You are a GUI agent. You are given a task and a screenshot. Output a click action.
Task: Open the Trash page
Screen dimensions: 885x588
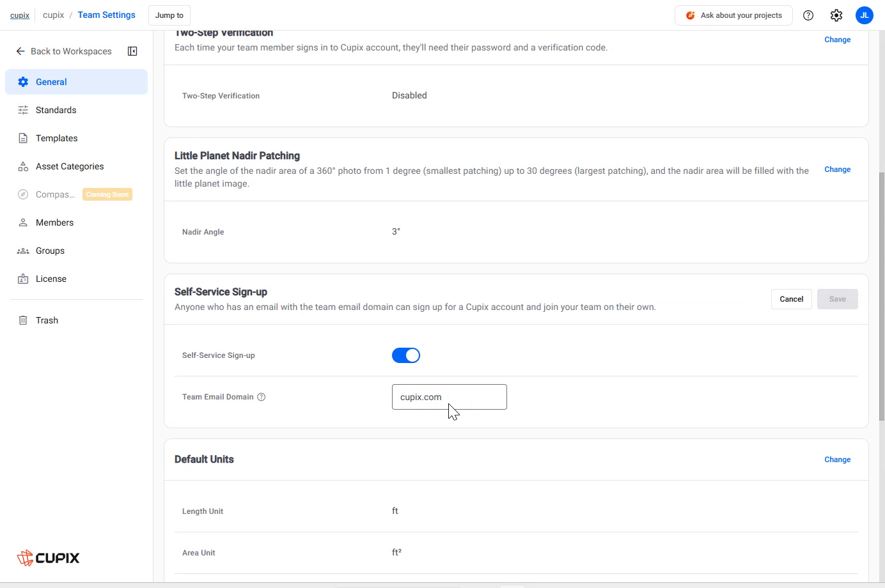[76, 320]
